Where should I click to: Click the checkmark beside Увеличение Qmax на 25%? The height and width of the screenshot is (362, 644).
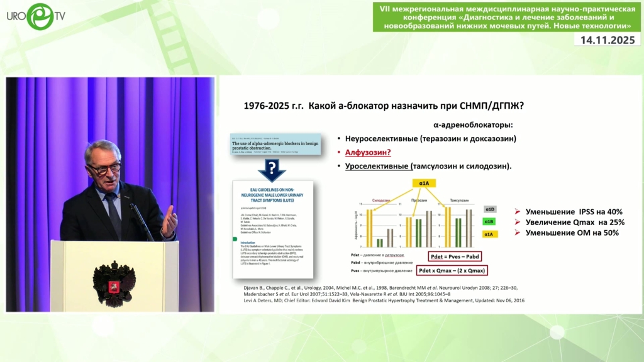pos(517,222)
